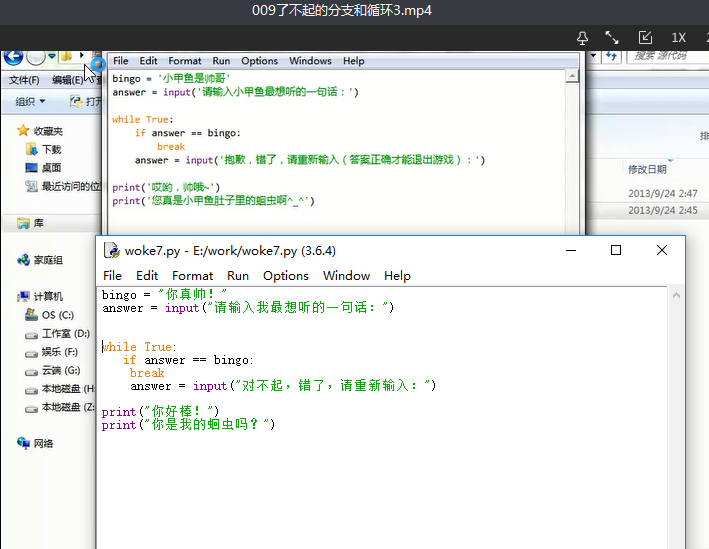Change playback speed with 1X control
Screen dimensions: 709x549
[678, 37]
